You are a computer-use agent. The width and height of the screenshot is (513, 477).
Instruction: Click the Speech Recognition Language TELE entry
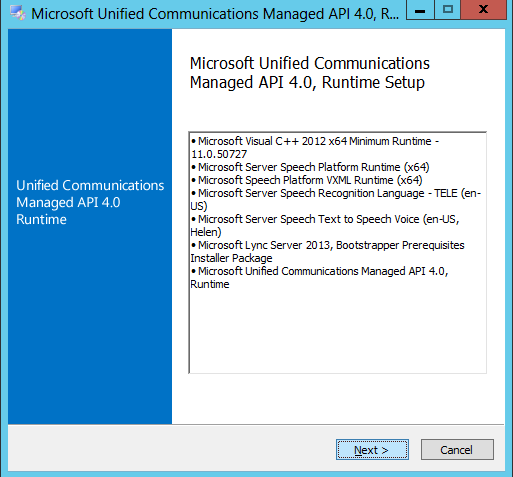click(336, 199)
